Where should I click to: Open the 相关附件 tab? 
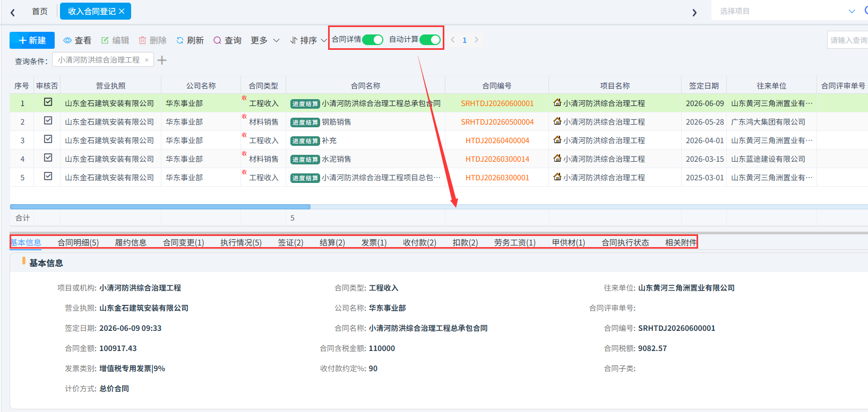(x=681, y=242)
